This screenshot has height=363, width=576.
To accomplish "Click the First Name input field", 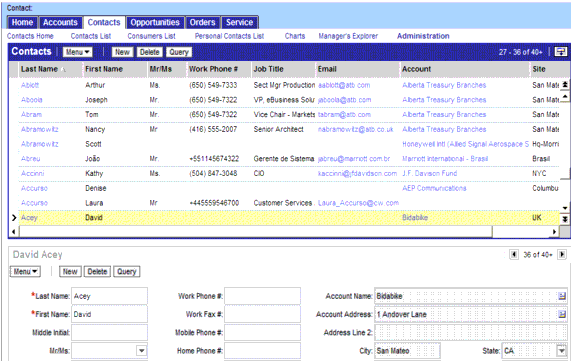I will pyautogui.click(x=109, y=314).
